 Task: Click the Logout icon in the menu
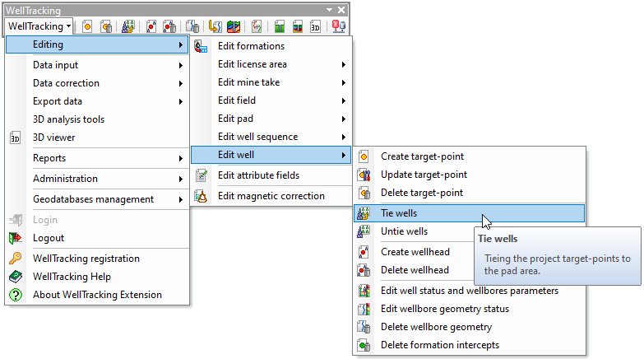point(15,238)
